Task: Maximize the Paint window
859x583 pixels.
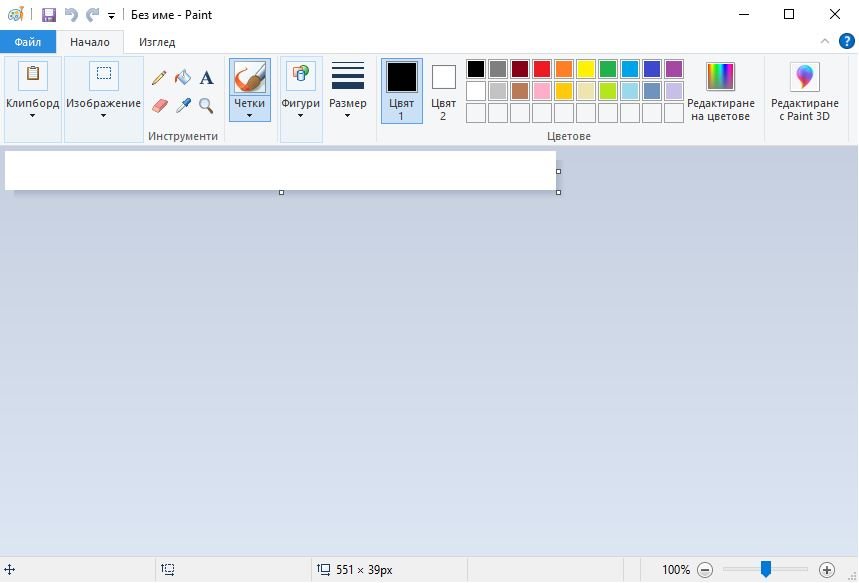Action: (789, 14)
